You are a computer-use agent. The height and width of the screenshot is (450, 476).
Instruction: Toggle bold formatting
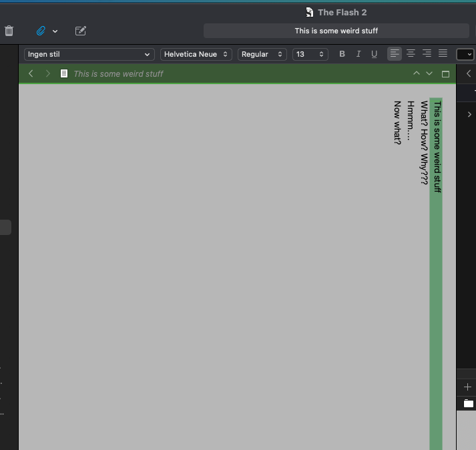(x=342, y=54)
